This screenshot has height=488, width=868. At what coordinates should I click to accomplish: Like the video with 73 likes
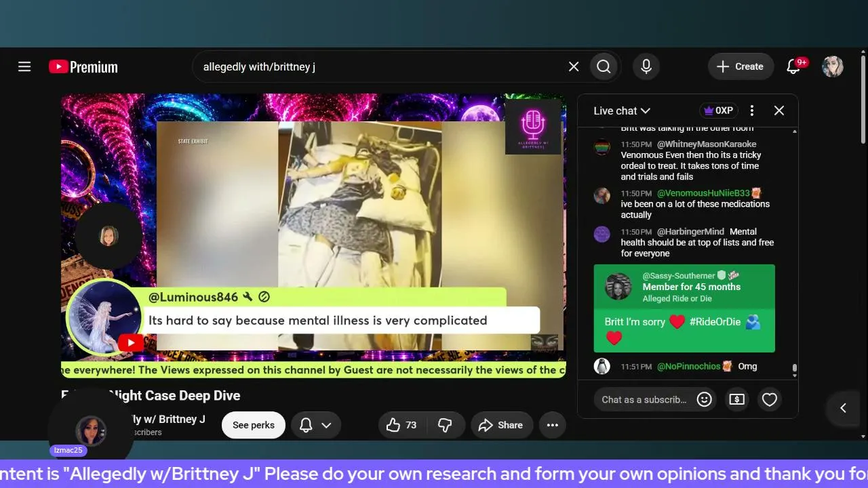(401, 425)
